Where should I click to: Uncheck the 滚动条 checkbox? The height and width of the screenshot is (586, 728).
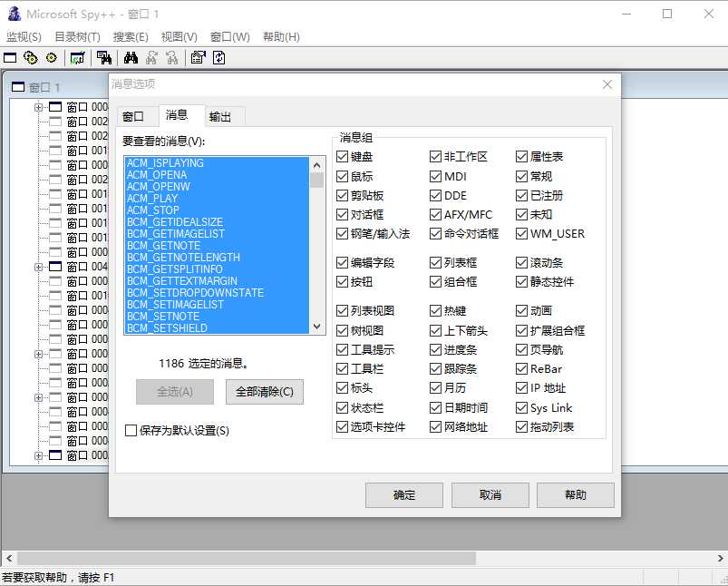pyautogui.click(x=521, y=263)
